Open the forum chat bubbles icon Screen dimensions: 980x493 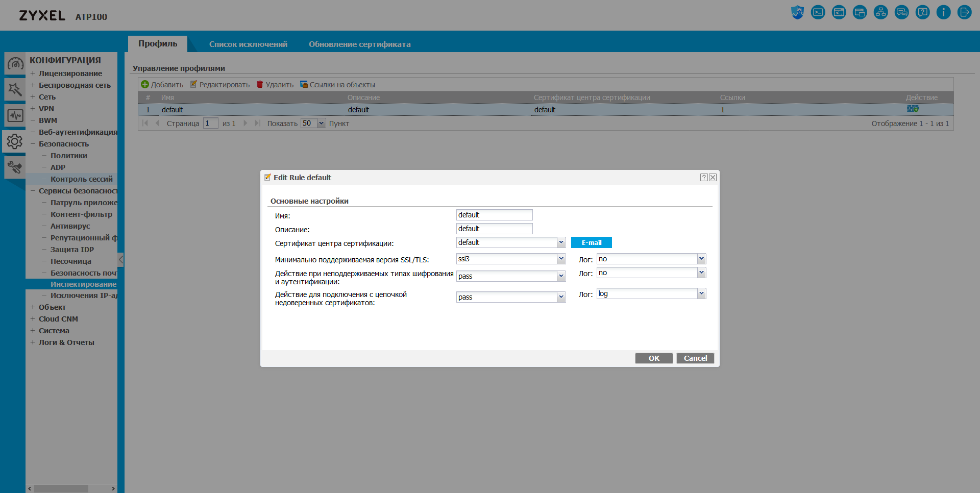coord(902,12)
